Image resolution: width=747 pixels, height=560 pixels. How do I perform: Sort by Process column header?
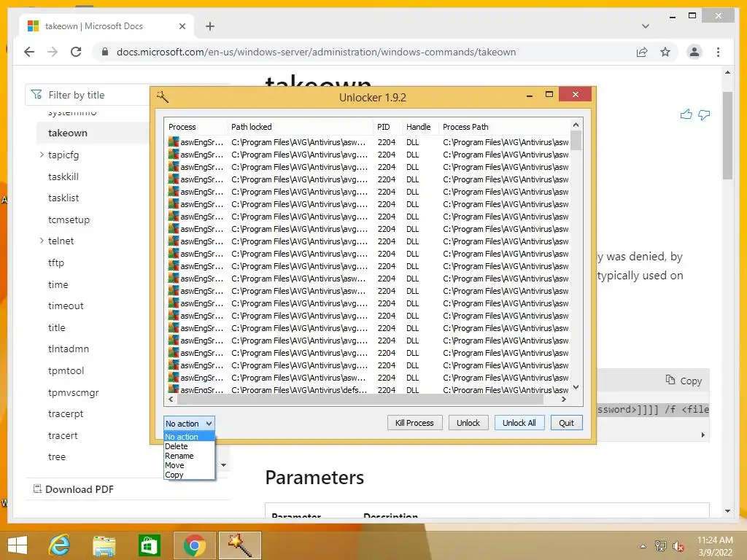click(x=196, y=127)
